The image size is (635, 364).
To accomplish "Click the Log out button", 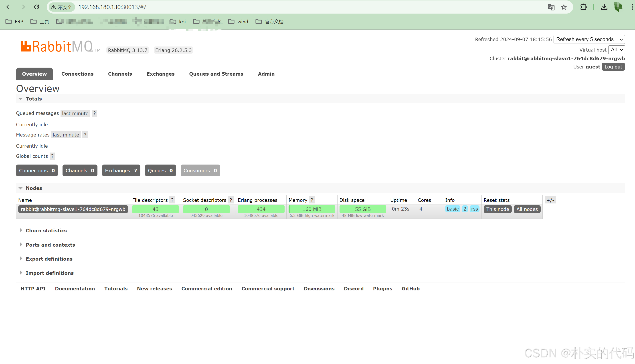I will coord(613,67).
